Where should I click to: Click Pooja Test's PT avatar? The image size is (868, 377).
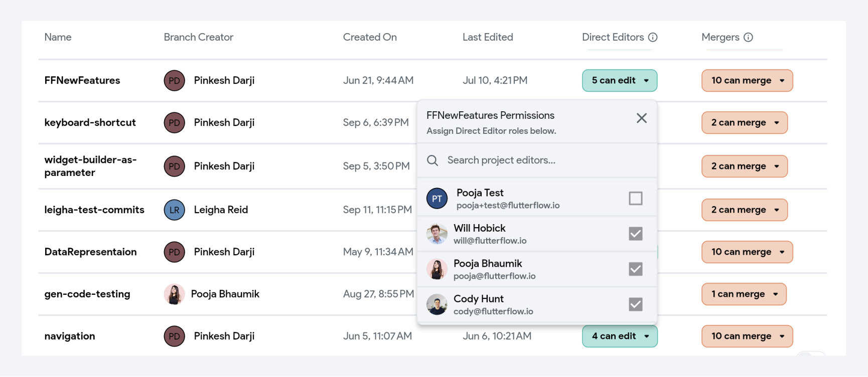tap(437, 199)
